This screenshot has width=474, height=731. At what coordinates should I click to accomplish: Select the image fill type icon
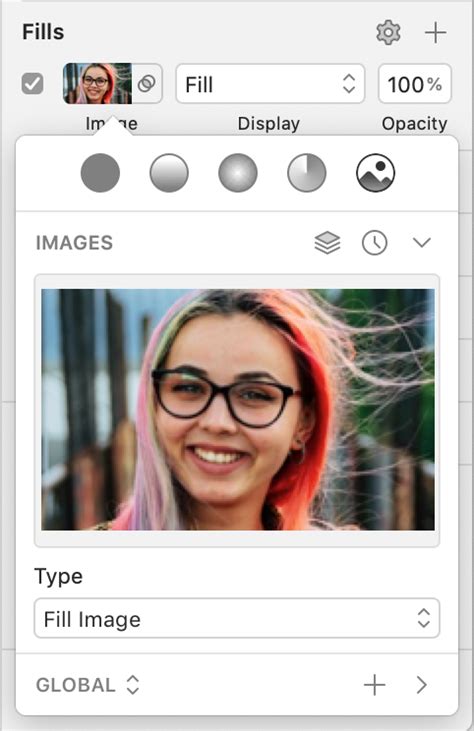point(376,173)
